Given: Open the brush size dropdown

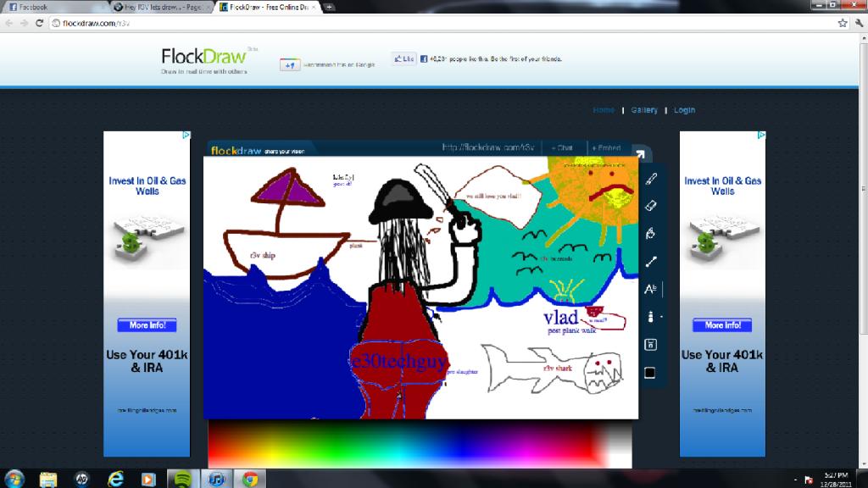Looking at the screenshot, I should (x=651, y=317).
